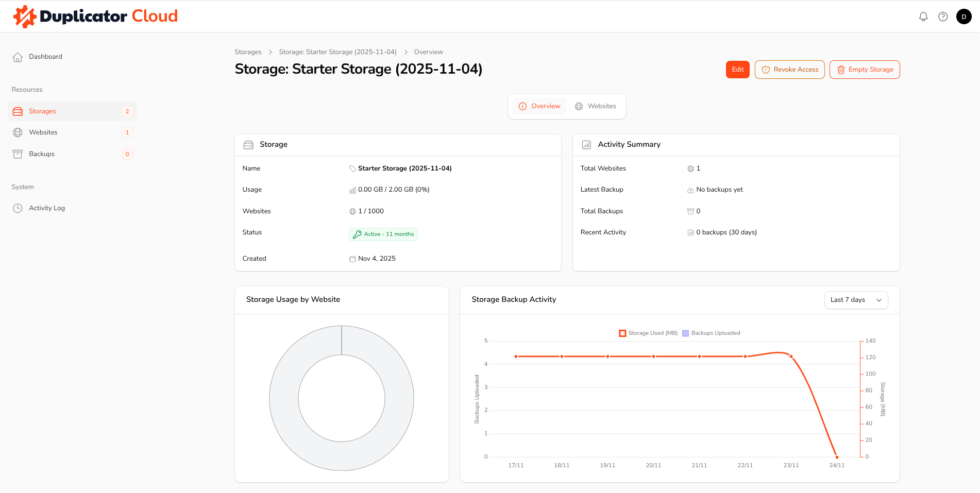Open Storages in the sidebar
The image size is (980, 493).
click(x=42, y=111)
